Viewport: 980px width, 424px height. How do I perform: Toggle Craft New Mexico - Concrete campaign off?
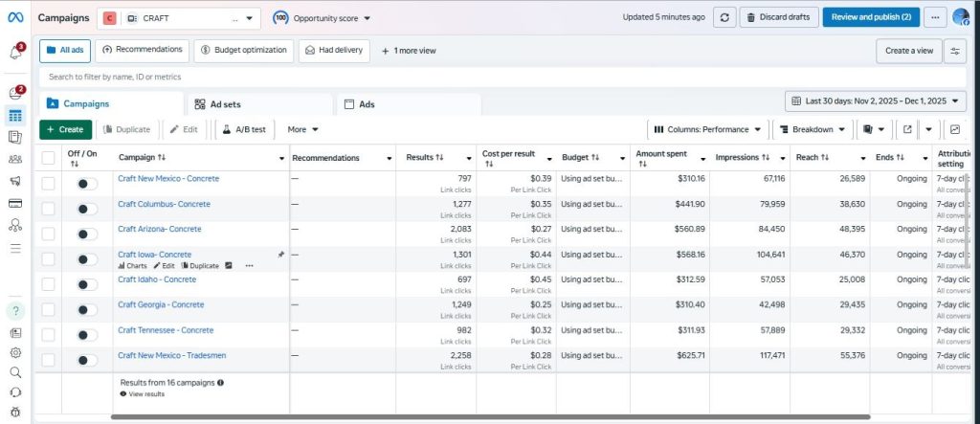tap(87, 184)
